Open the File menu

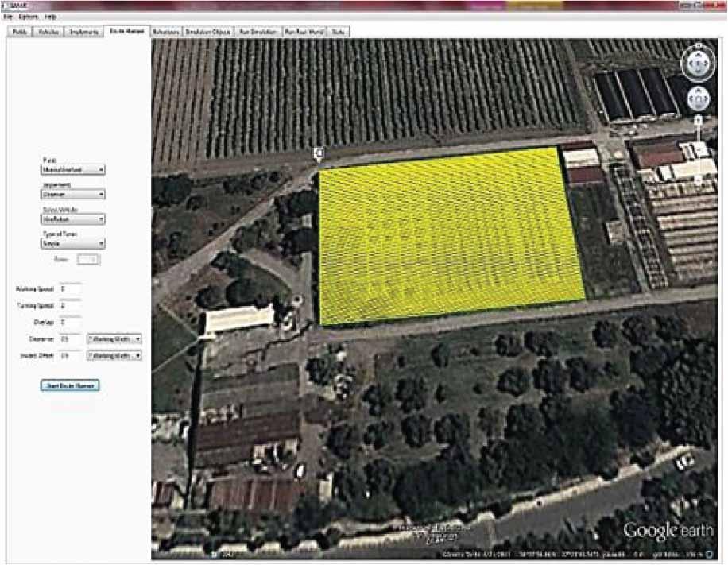[8, 17]
